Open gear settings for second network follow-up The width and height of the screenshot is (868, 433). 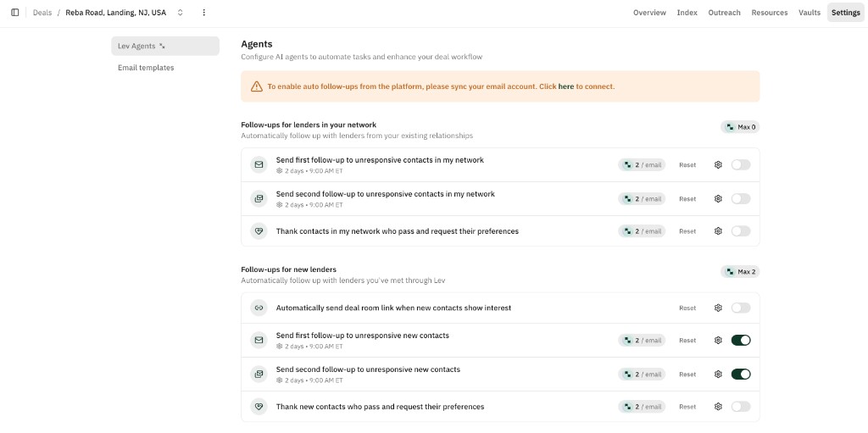(x=718, y=198)
